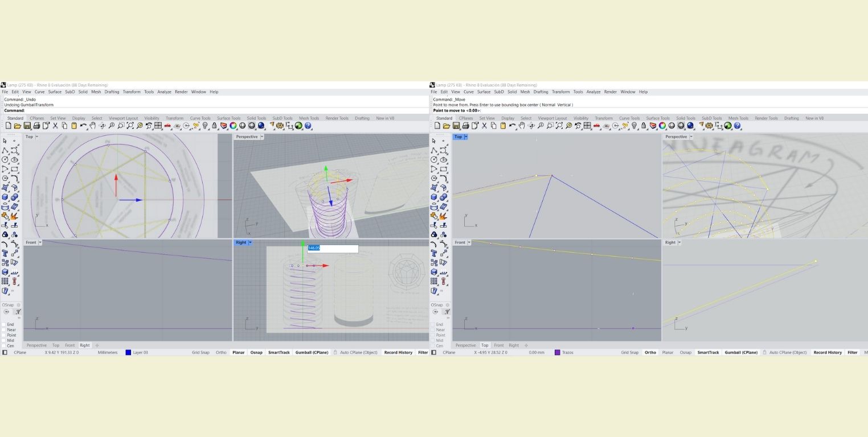Switch to CPlanes toolbar tab in left window

pos(36,118)
